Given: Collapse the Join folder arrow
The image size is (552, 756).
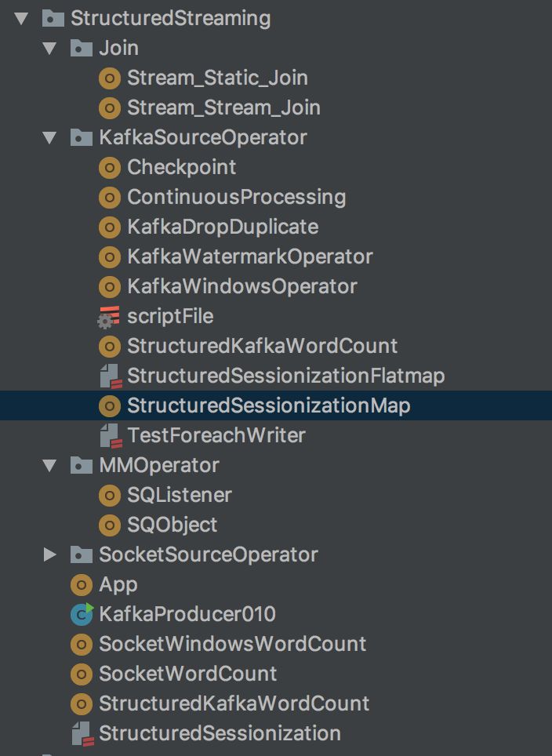Looking at the screenshot, I should tap(50, 49).
